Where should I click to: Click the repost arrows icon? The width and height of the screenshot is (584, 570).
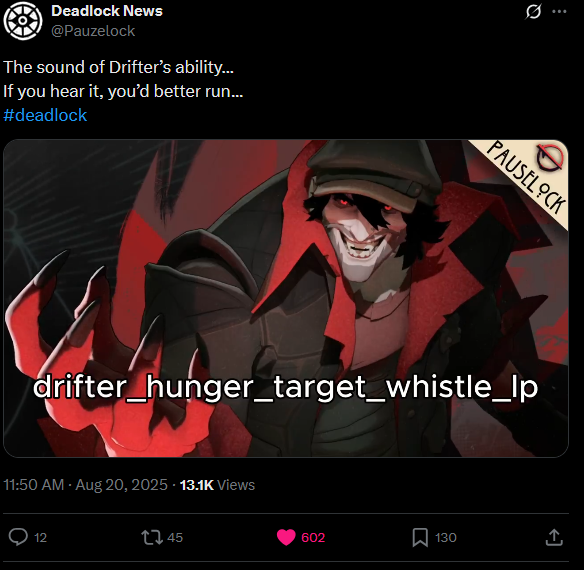(152, 537)
